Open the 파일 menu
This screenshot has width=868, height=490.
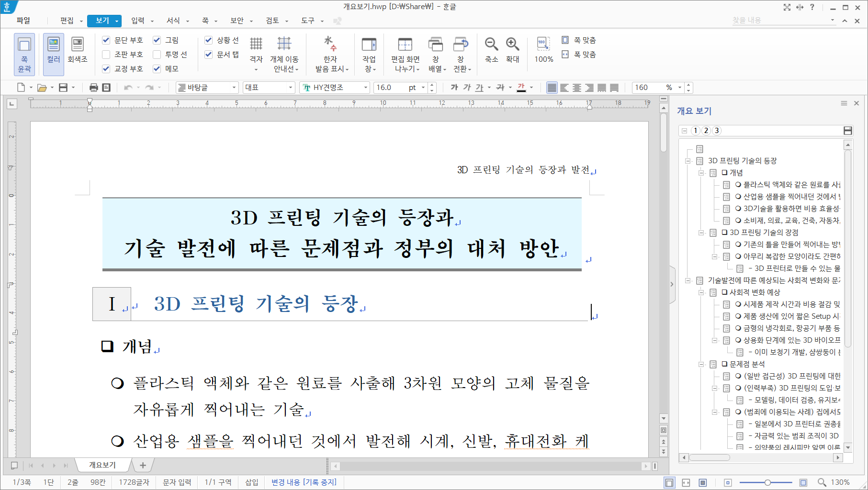pos(23,21)
